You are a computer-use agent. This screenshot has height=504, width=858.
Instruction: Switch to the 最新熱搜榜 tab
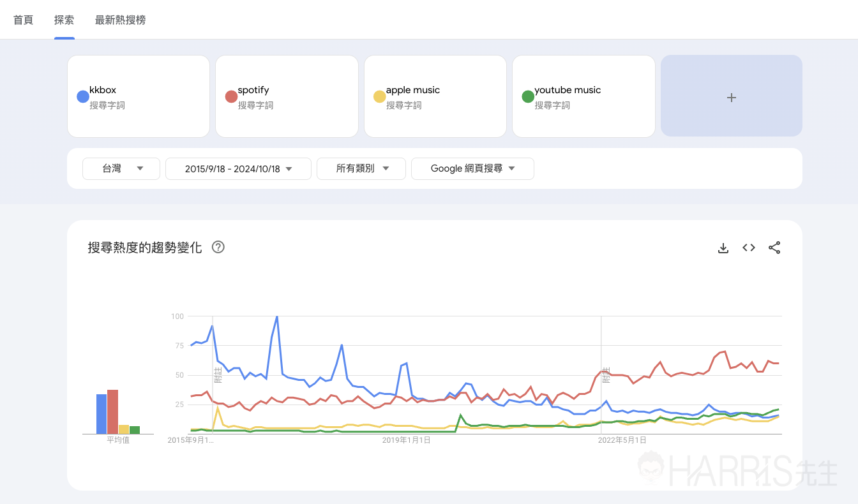(x=121, y=20)
